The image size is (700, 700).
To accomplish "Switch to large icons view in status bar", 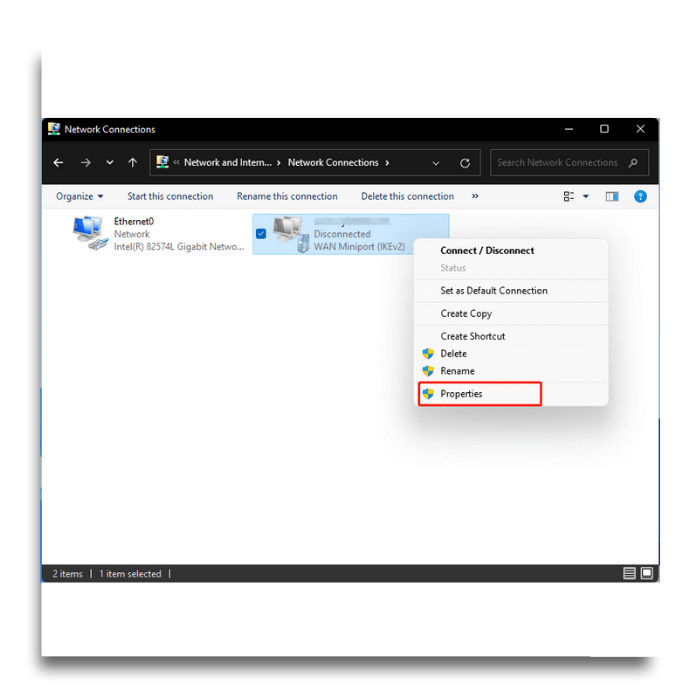I will [x=647, y=573].
